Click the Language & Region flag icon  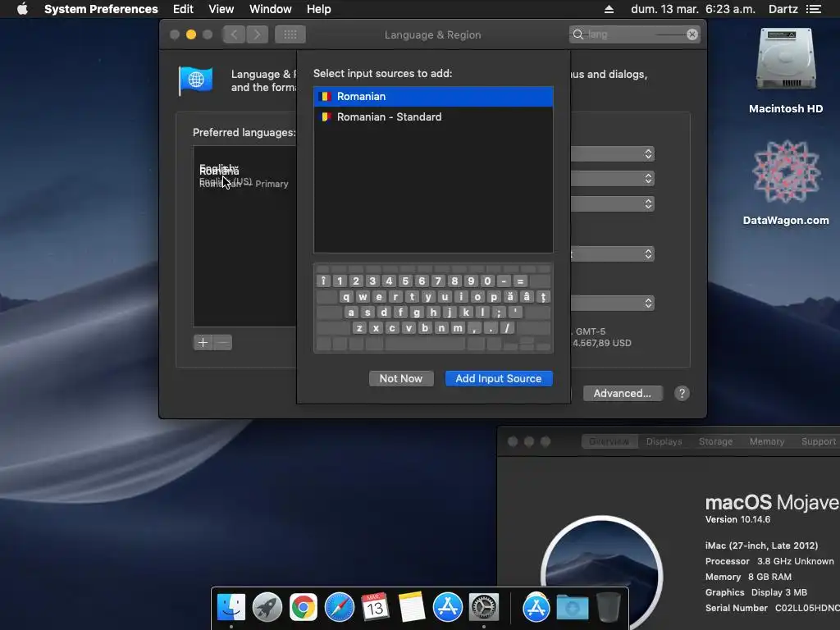(195, 81)
